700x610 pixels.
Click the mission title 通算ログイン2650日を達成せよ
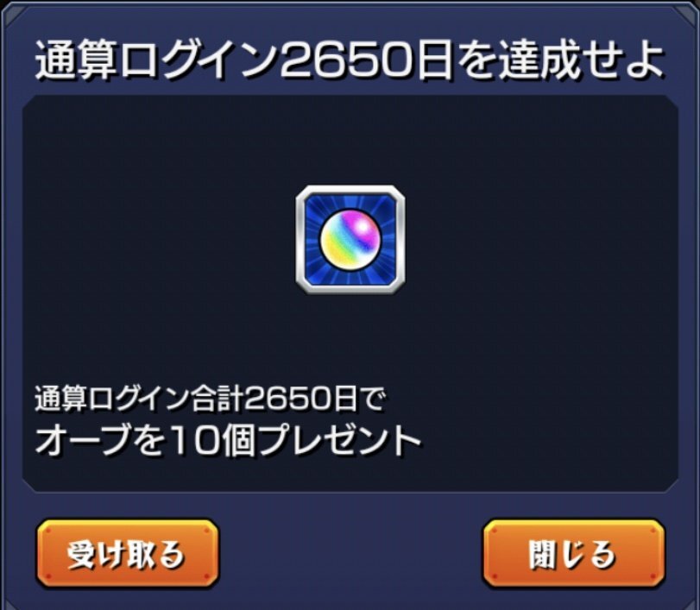(x=350, y=60)
